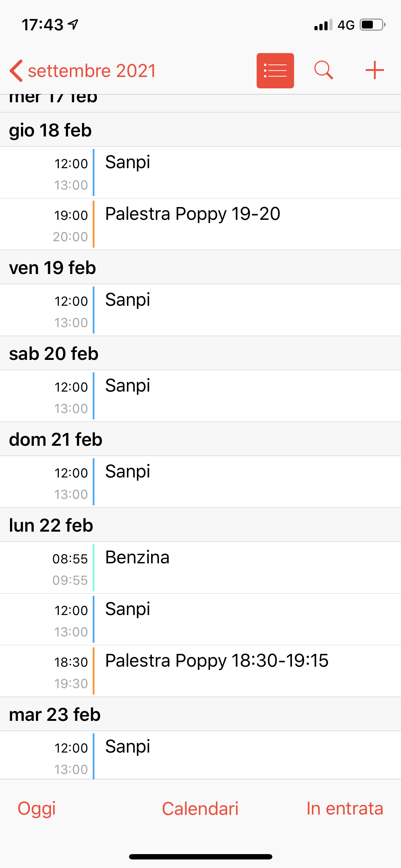Add a new event with plus icon

coord(374,70)
